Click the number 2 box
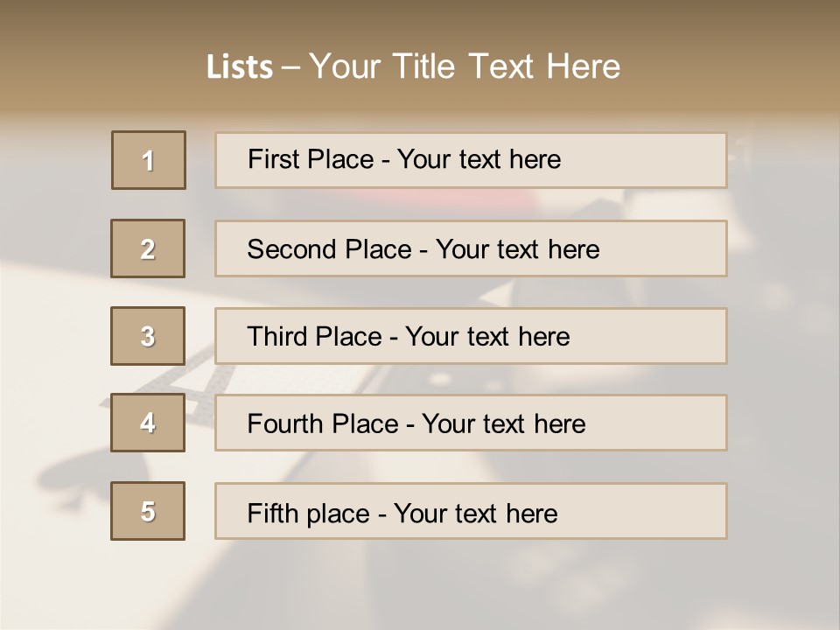Viewport: 840px width, 630px height. [x=148, y=248]
